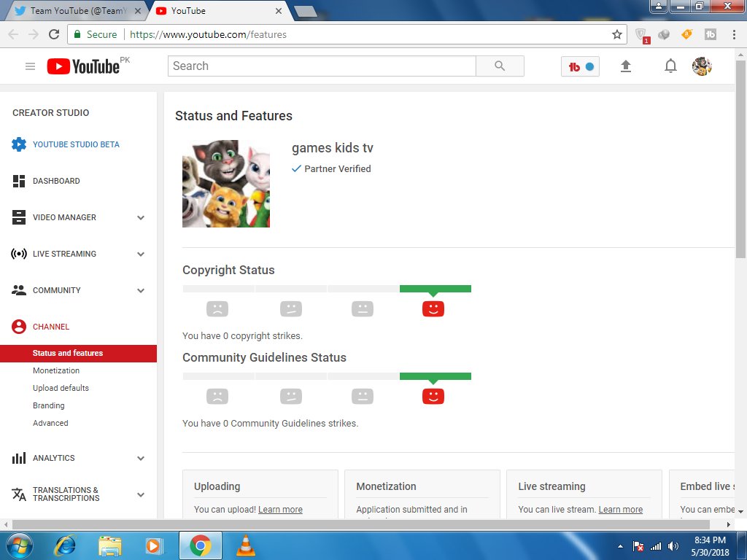
Task: Click the Channel label in sidebar
Action: tap(51, 327)
